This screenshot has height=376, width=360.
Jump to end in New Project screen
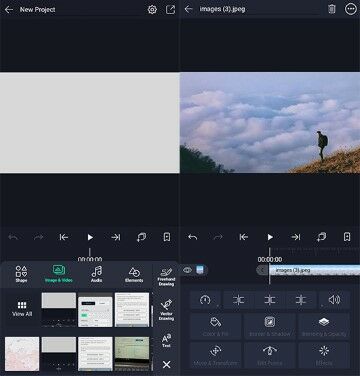tap(115, 237)
